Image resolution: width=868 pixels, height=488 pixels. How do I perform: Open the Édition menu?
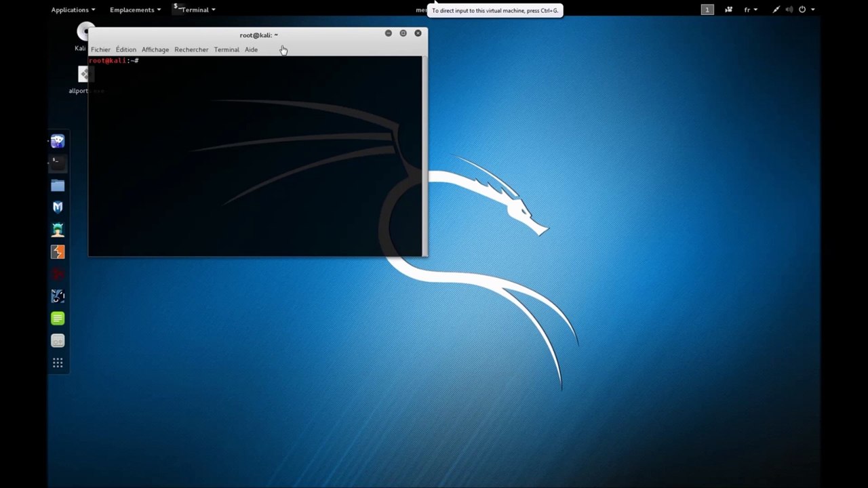tap(125, 49)
